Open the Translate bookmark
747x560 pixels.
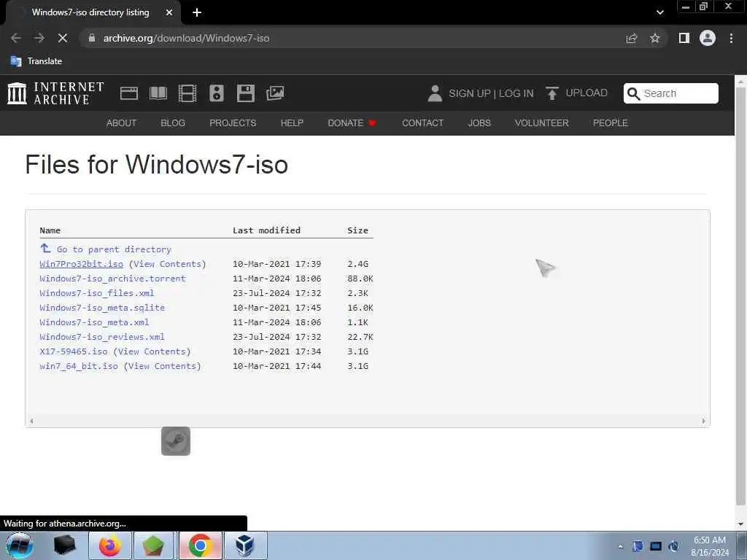[36, 61]
